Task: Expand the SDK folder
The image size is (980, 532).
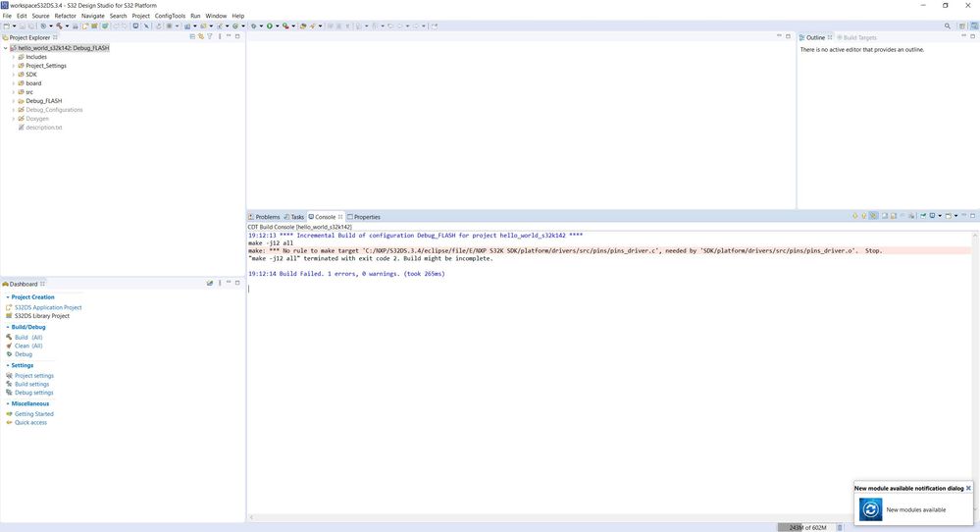Action: click(x=14, y=75)
